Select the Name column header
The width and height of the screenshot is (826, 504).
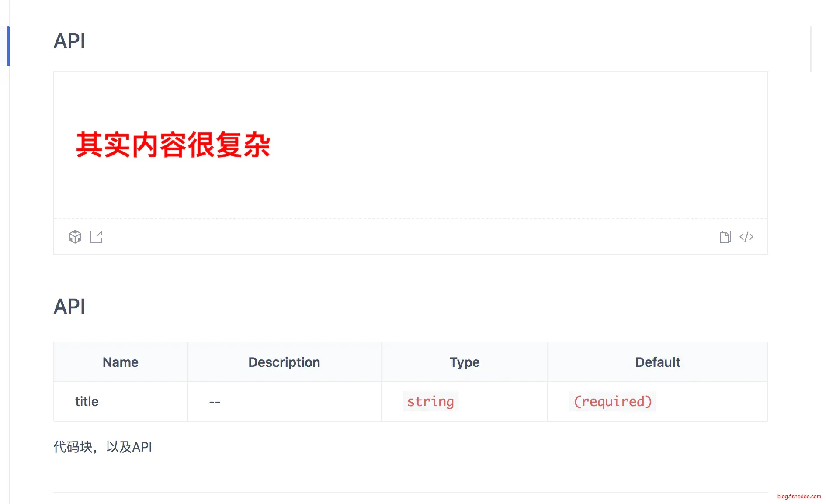[x=120, y=362]
